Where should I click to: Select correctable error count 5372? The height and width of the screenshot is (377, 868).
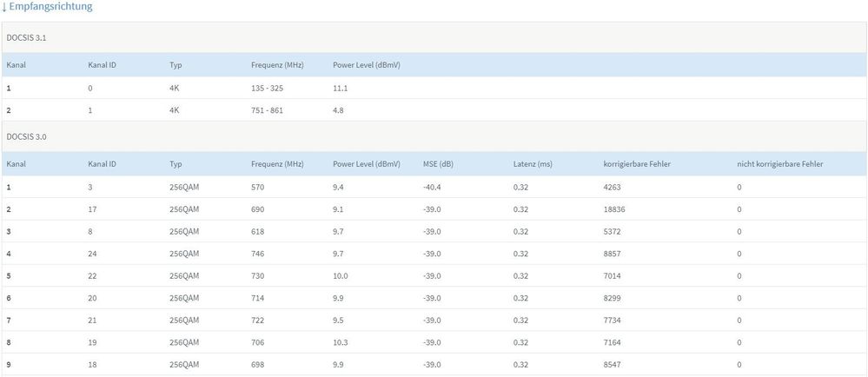613,231
